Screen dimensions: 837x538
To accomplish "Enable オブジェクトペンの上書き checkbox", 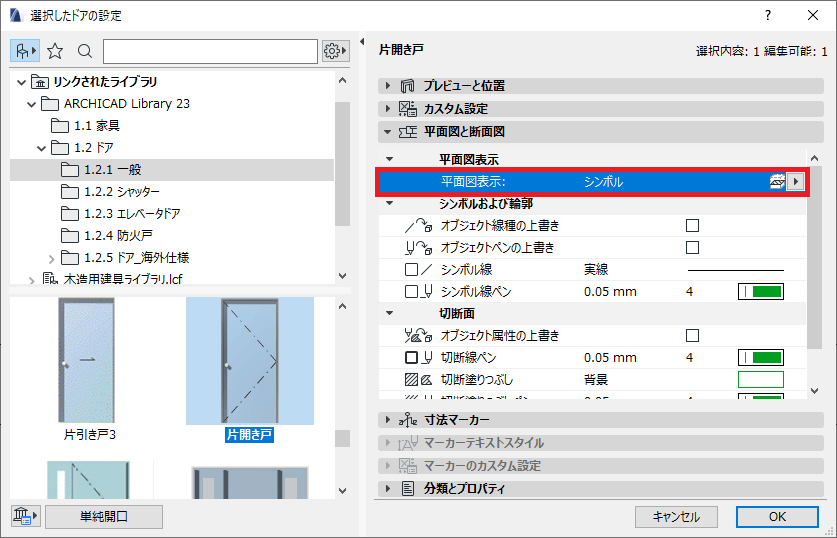I will point(692,248).
